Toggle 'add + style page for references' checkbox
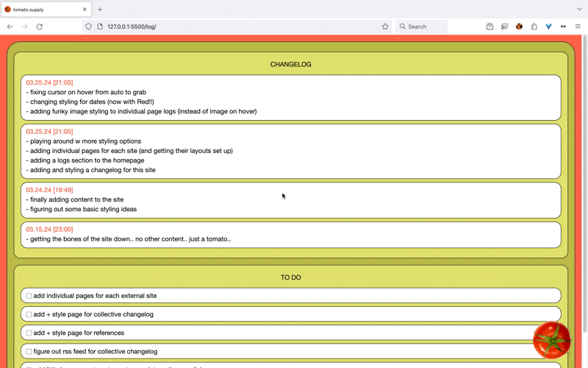The height and width of the screenshot is (368, 588). [x=29, y=333]
